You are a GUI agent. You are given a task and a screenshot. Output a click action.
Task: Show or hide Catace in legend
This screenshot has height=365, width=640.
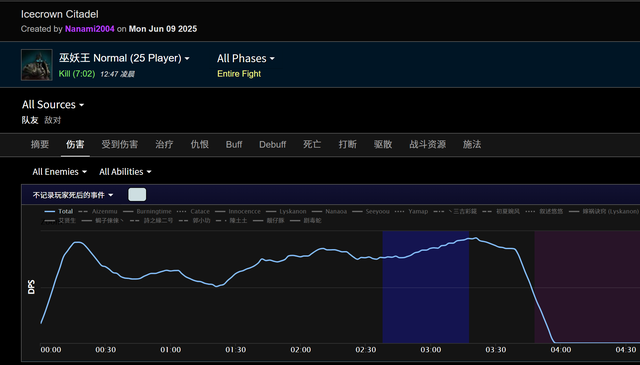[193, 211]
